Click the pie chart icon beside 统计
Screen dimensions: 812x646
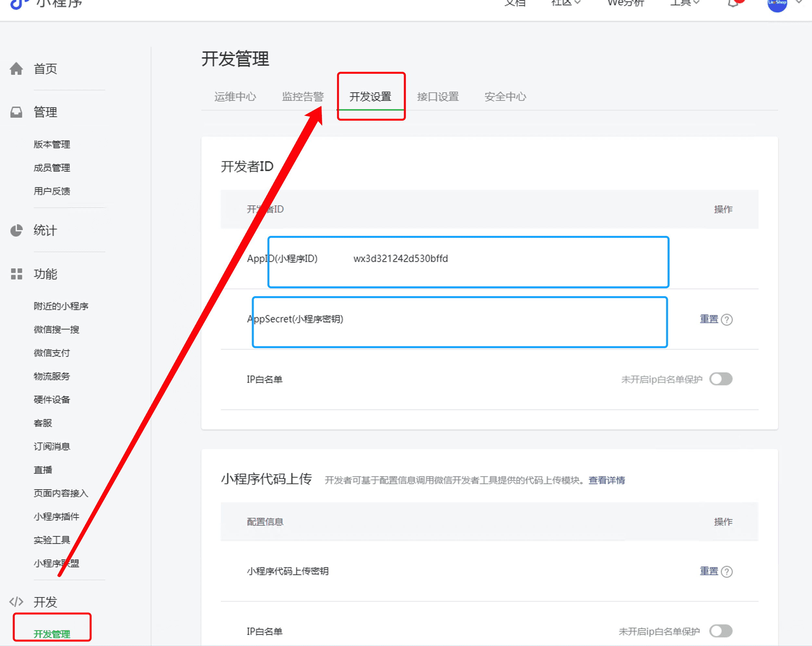click(16, 230)
